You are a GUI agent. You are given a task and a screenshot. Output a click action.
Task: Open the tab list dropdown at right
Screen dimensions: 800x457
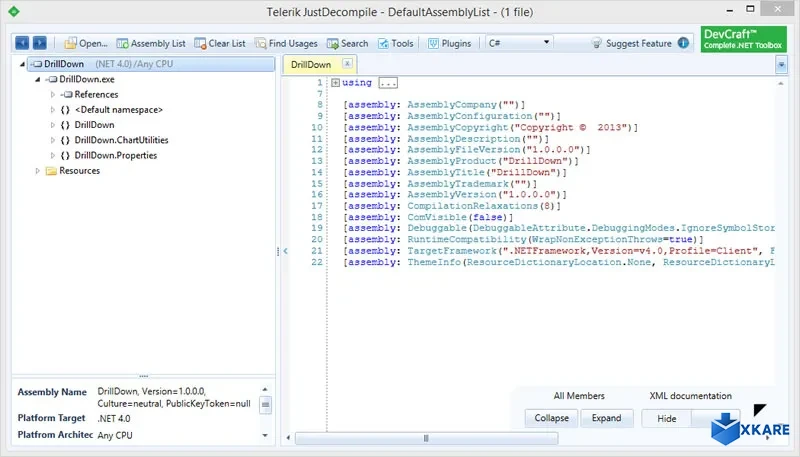point(781,65)
